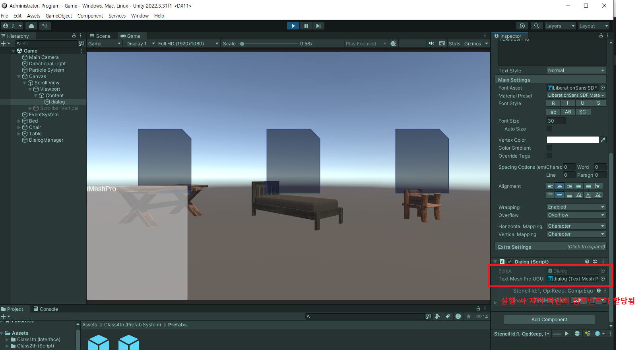
Task: Pick Font Asset with object selector circle
Action: (x=603, y=88)
